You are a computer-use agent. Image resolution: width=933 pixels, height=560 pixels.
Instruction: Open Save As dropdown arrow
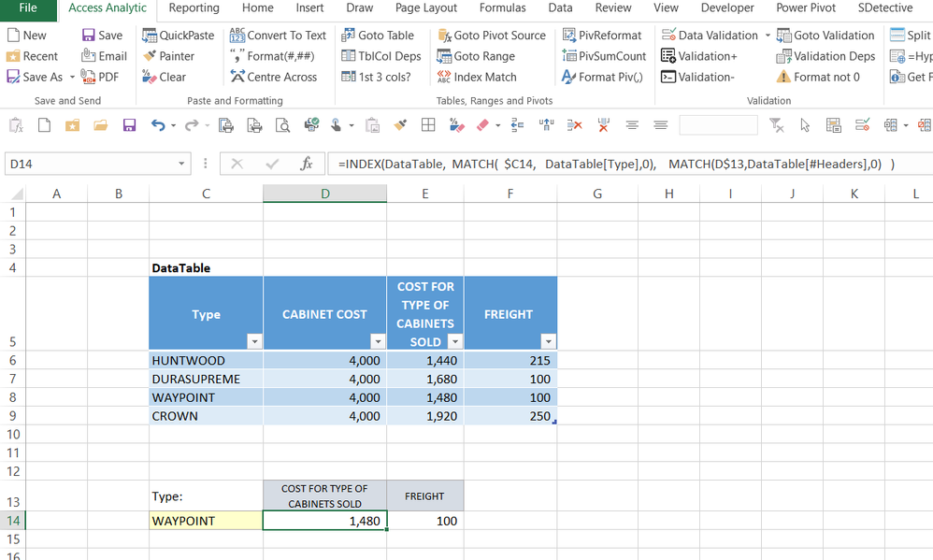pos(72,77)
